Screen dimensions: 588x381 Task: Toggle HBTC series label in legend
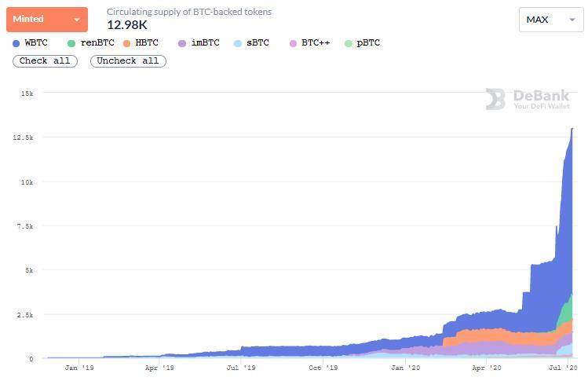[147, 42]
